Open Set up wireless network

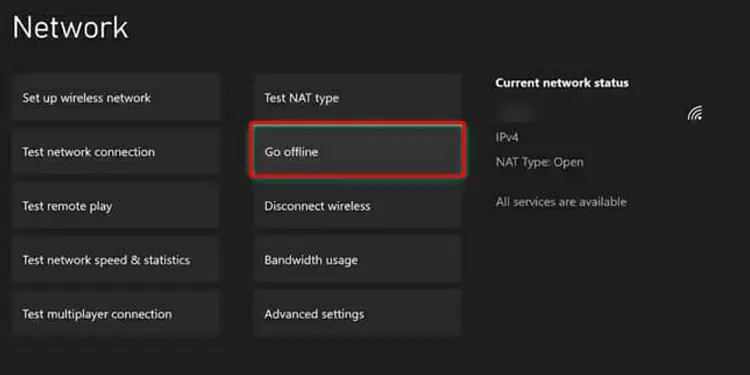116,98
